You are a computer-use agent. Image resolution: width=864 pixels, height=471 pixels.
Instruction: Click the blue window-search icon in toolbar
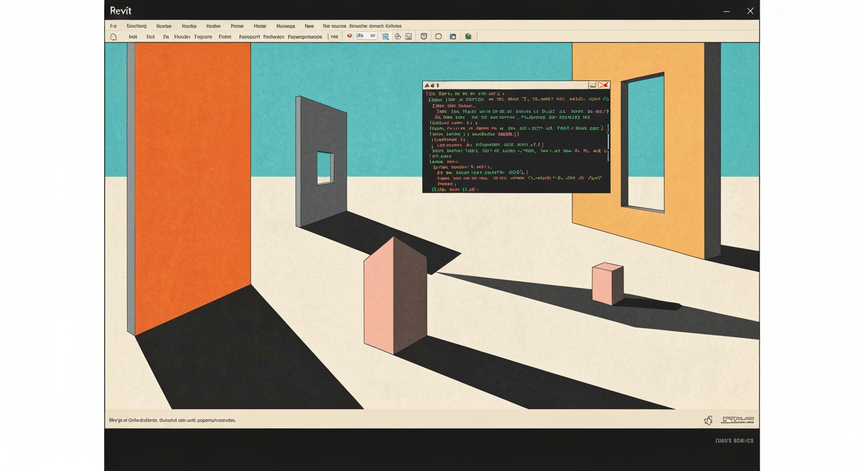385,36
